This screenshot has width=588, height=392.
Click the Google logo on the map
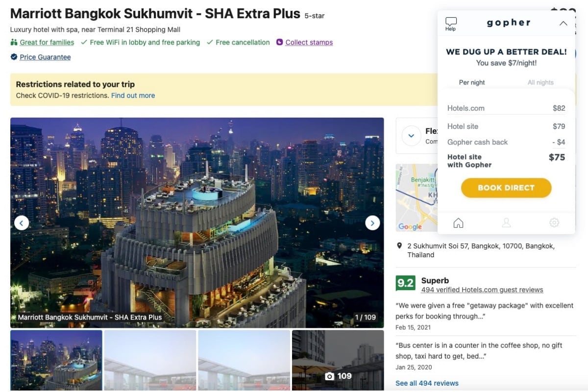pyautogui.click(x=409, y=227)
